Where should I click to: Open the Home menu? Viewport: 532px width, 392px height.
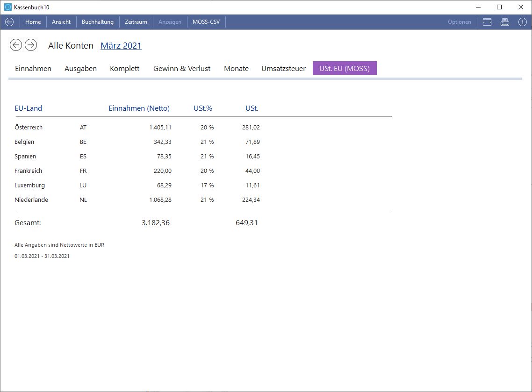(x=33, y=22)
